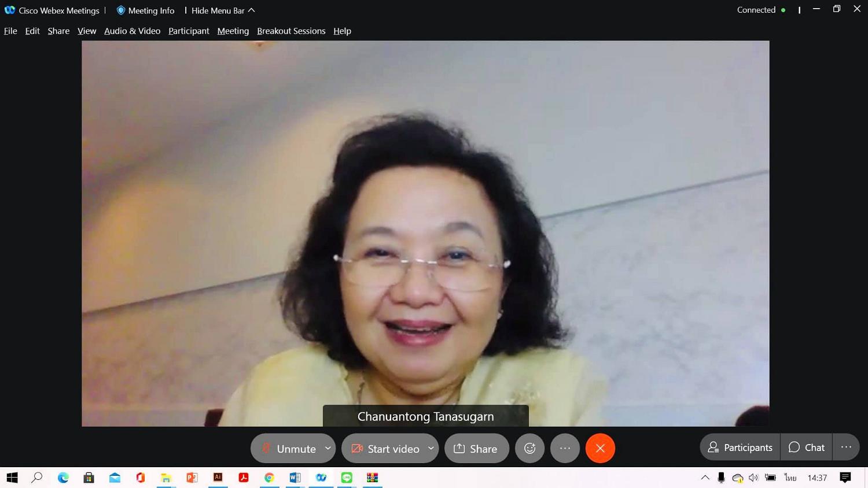The height and width of the screenshot is (488, 868).
Task: Start video with the camera button
Action: coord(385,448)
